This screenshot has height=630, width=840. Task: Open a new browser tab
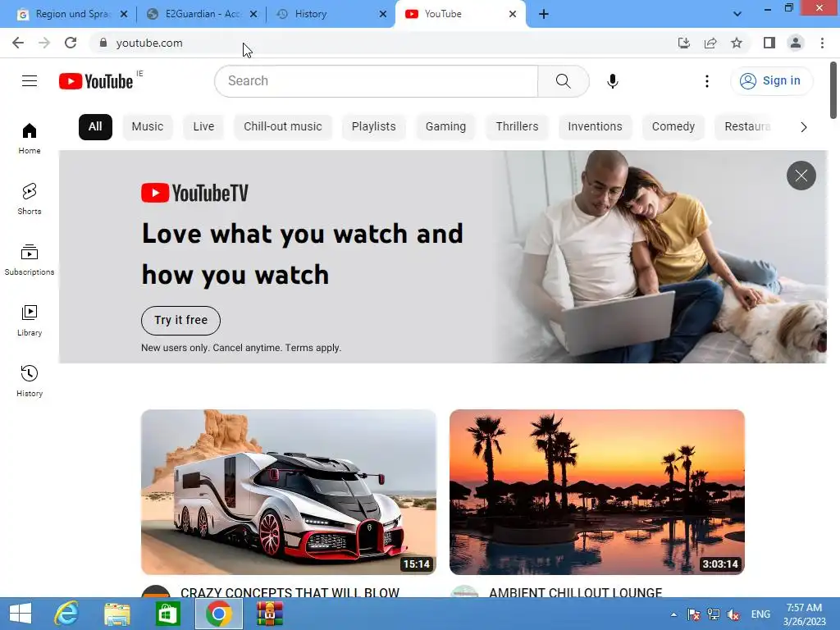543,14
